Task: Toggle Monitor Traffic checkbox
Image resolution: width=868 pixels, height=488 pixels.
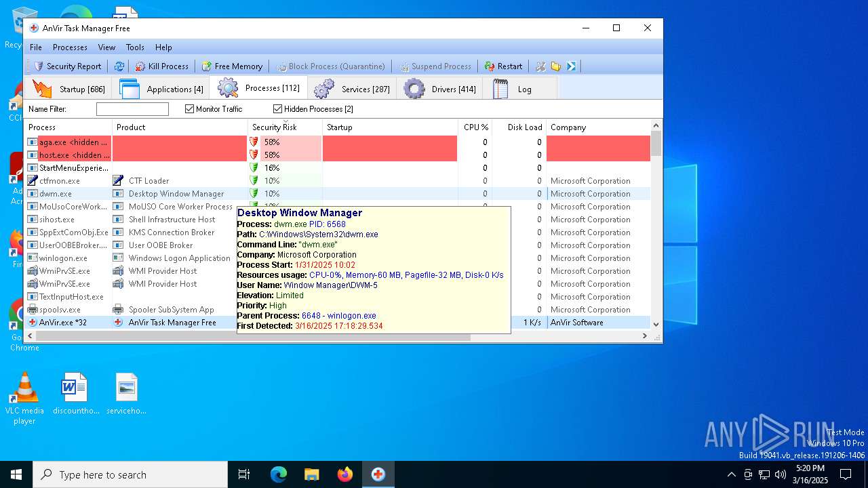Action: coord(190,109)
